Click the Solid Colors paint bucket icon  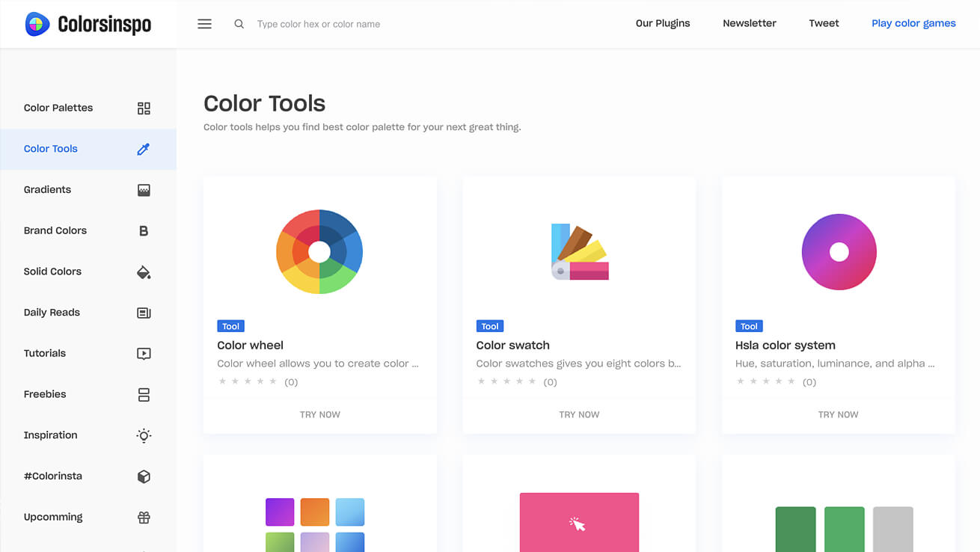[144, 272]
